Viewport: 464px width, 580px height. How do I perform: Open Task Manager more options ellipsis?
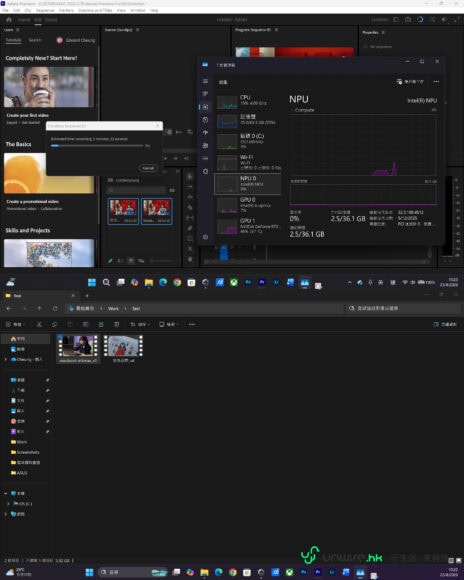pos(436,81)
